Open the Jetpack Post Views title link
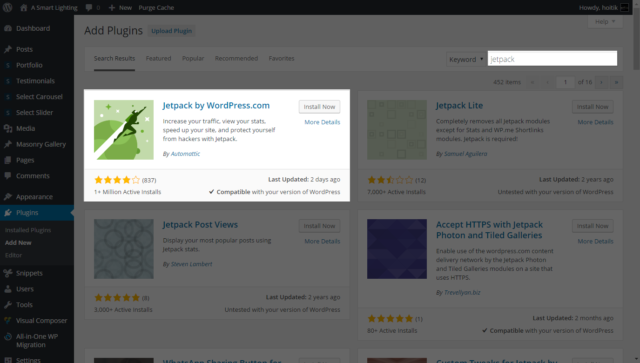Viewport: 640px width, 363px height. click(200, 225)
